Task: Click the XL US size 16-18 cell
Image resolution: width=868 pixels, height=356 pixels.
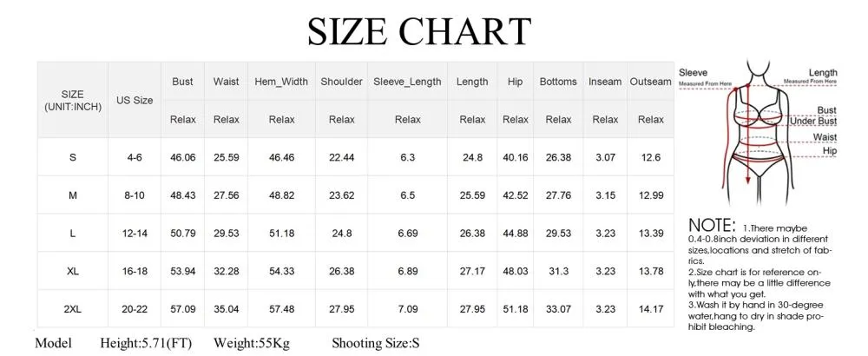Action: click(x=135, y=271)
